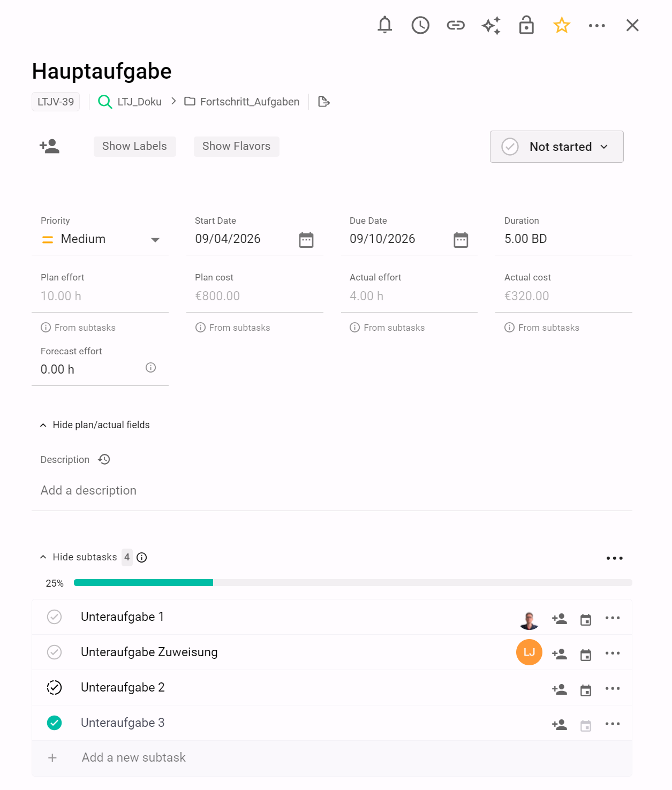Viewport: 672px width, 790px height.
Task: Click the Actual effort info icon
Action: [355, 328]
